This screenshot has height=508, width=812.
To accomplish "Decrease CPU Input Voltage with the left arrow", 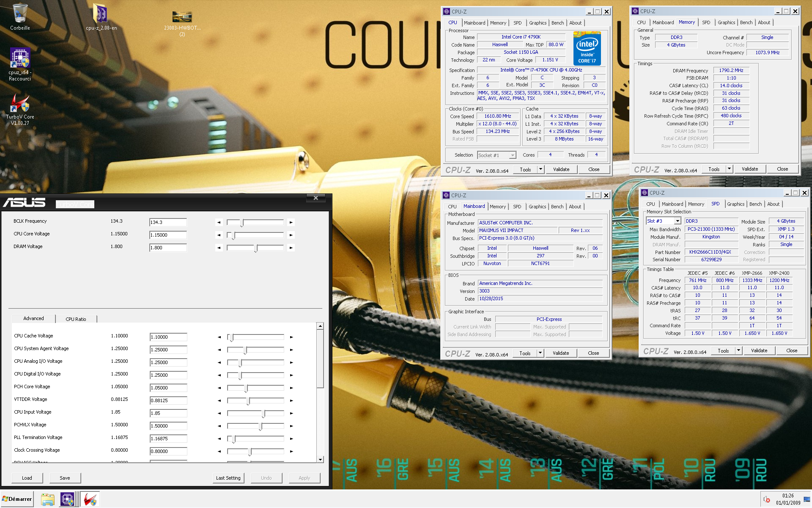I will click(x=219, y=413).
